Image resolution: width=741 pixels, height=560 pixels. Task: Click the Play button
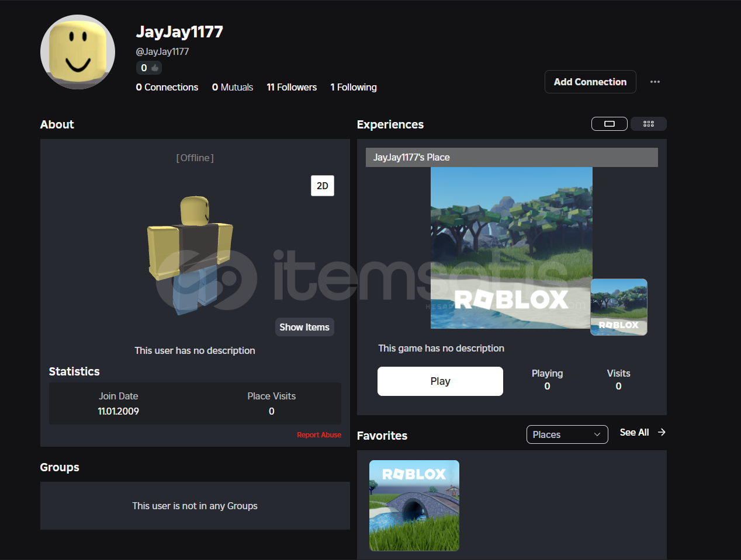440,381
